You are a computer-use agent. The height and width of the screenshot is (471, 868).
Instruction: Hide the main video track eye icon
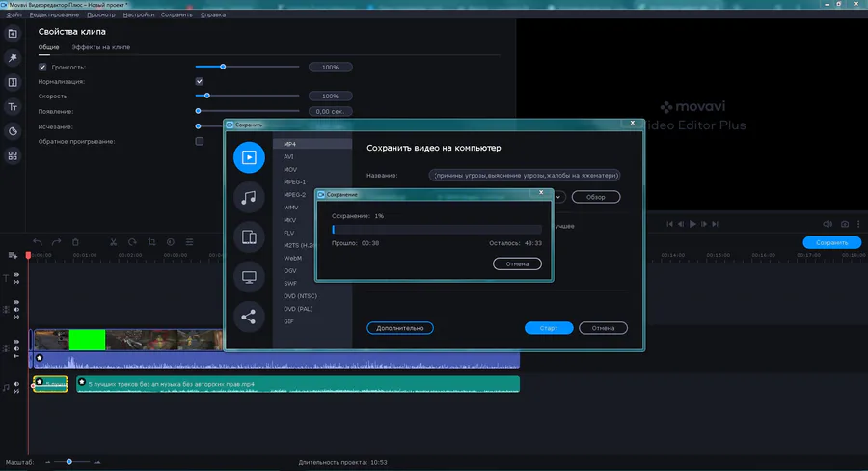(x=16, y=342)
